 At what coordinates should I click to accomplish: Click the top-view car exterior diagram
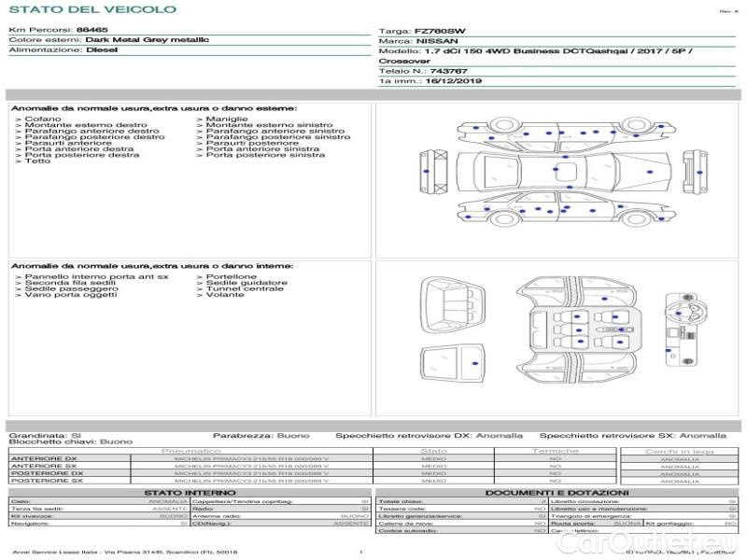coord(565,172)
